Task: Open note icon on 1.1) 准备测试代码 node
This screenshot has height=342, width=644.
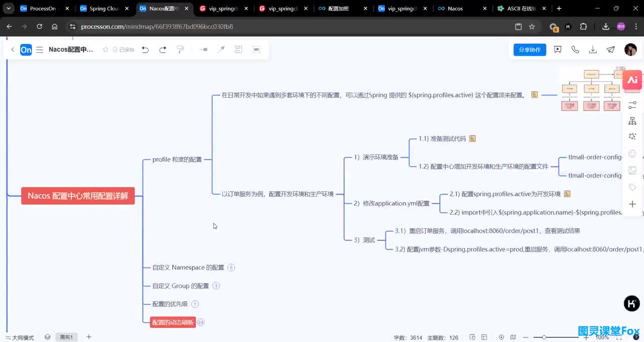Action: coord(472,139)
